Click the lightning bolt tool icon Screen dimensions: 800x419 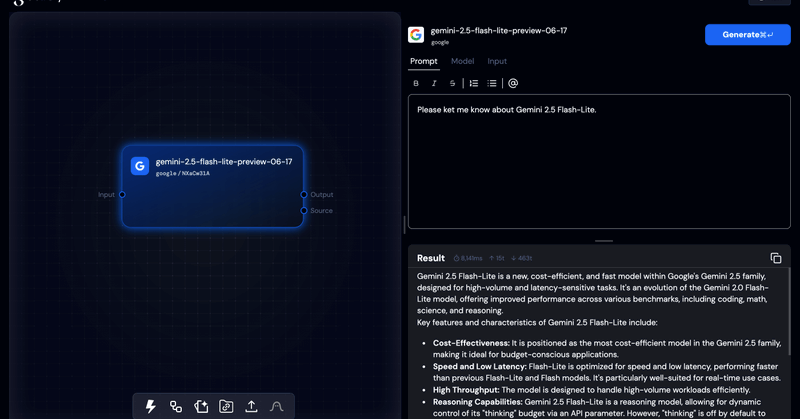(151, 406)
